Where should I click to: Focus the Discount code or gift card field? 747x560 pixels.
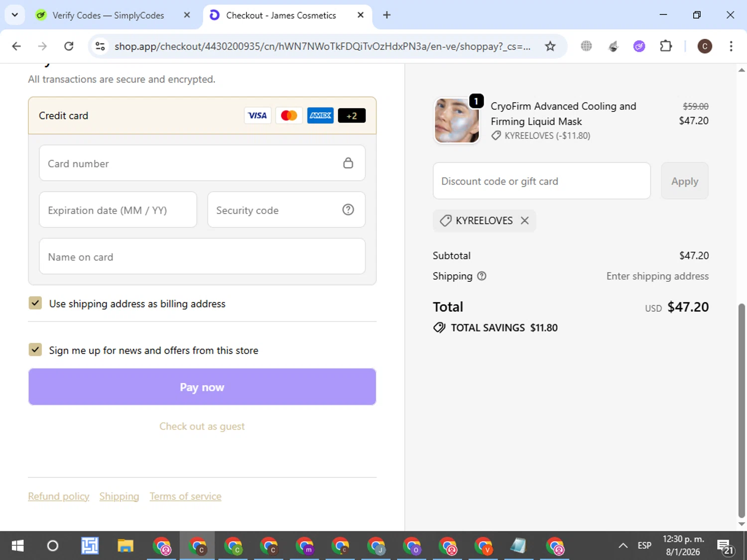[x=542, y=181]
